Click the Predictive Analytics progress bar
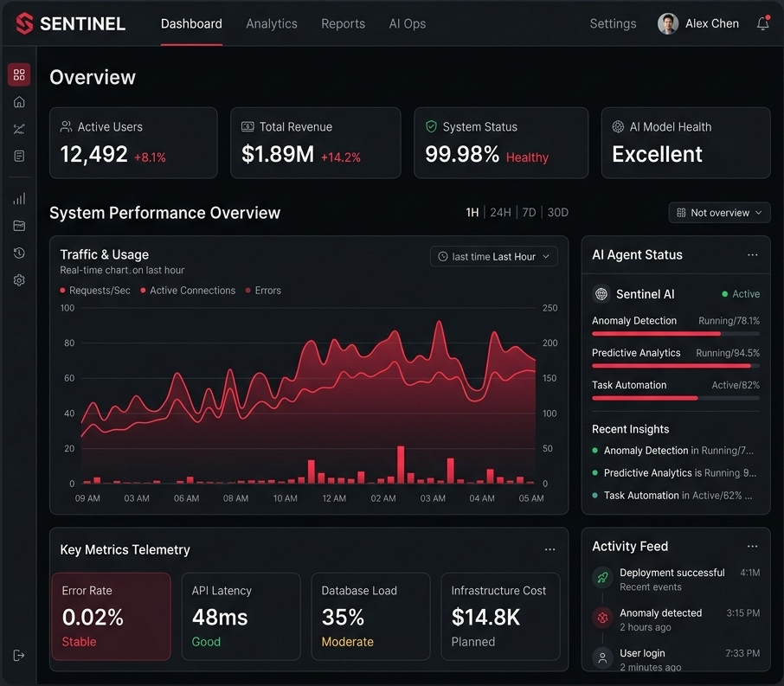 pyautogui.click(x=676, y=366)
